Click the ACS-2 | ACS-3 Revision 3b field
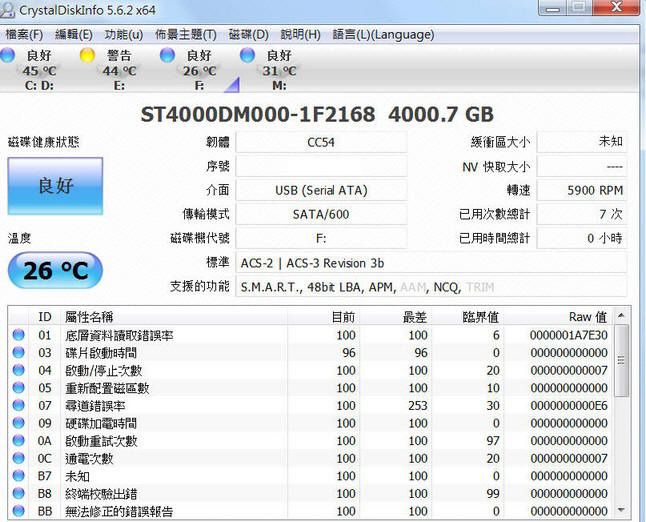The width and height of the screenshot is (646, 522). 431,263
